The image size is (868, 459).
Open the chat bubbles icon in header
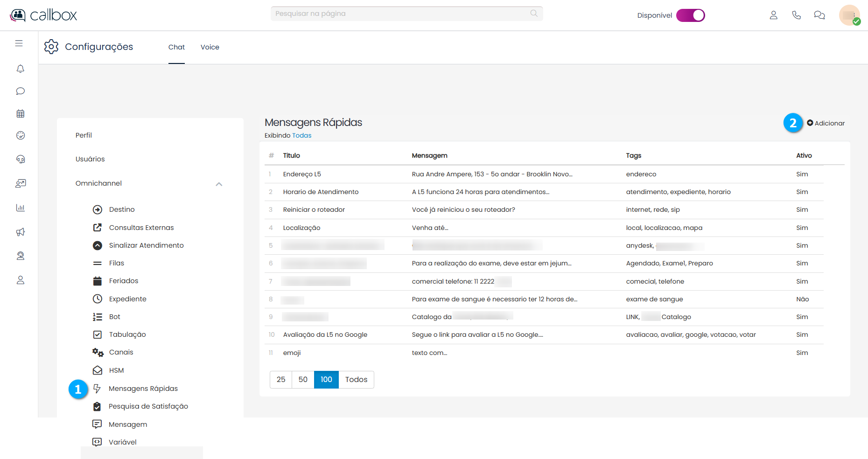coord(819,15)
